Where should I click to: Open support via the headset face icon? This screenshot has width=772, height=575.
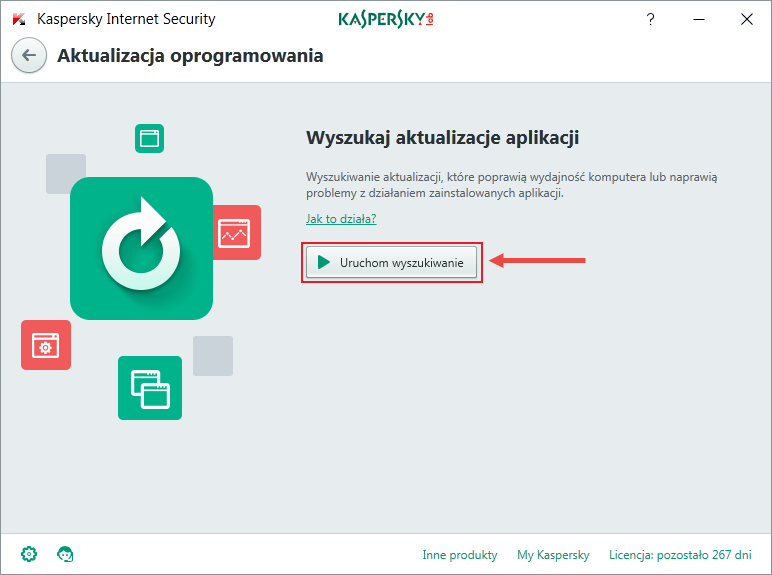tap(65, 554)
